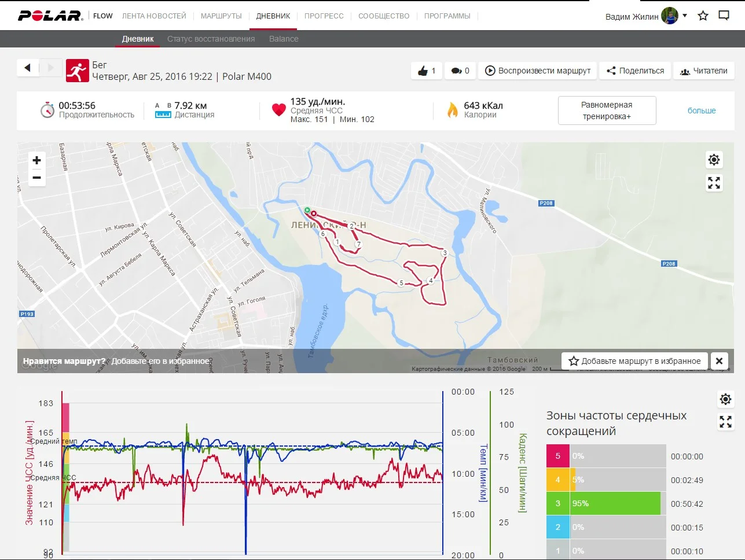Open comments bubble showing 0
The width and height of the screenshot is (745, 560).
pos(460,71)
